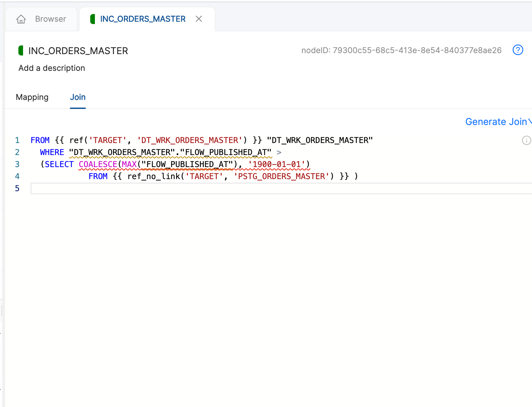Image resolution: width=532 pixels, height=407 pixels.
Task: Click Add a description field
Action: coord(52,68)
